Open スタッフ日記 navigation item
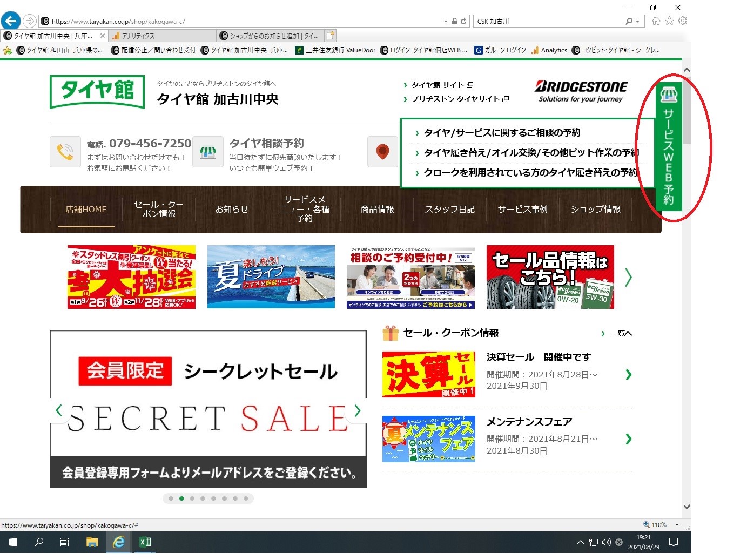747x560 pixels. 450,209
